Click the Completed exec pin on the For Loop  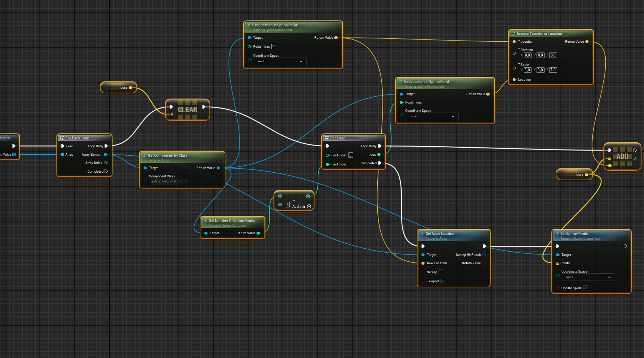380,163
